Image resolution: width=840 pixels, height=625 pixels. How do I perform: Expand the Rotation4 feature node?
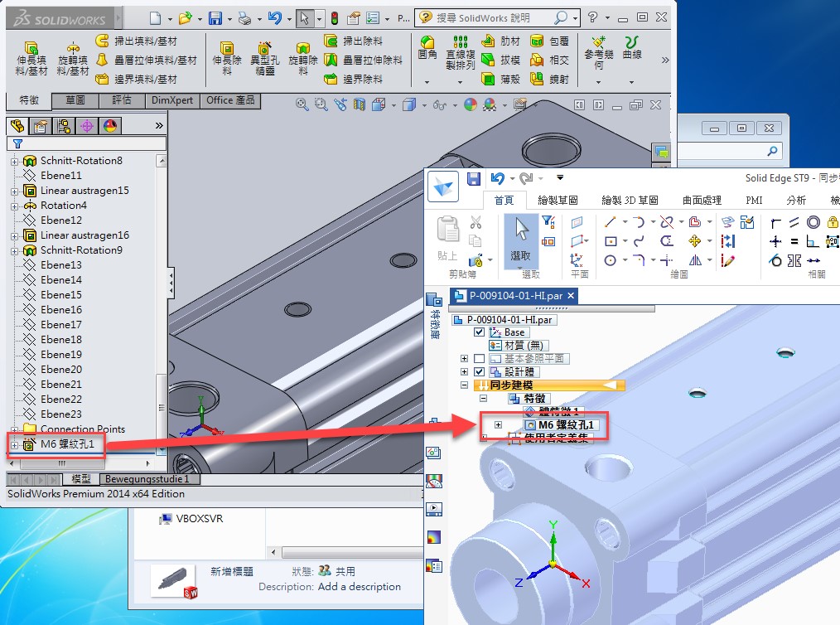[x=14, y=206]
